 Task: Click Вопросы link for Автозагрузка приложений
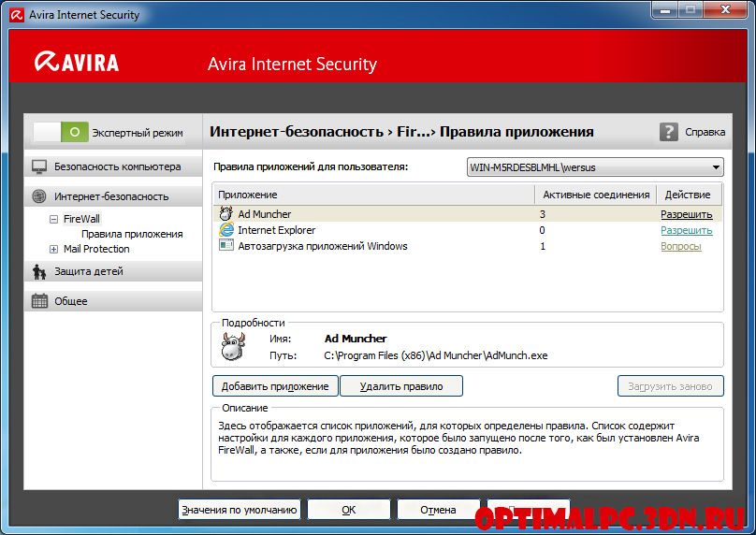(681, 246)
